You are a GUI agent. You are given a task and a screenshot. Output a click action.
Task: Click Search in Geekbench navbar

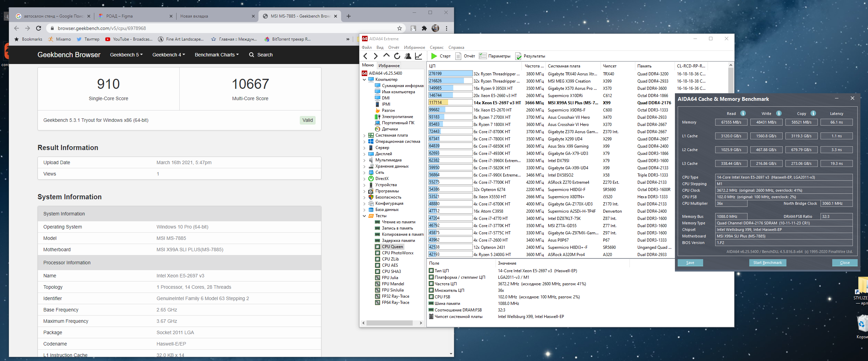261,55
